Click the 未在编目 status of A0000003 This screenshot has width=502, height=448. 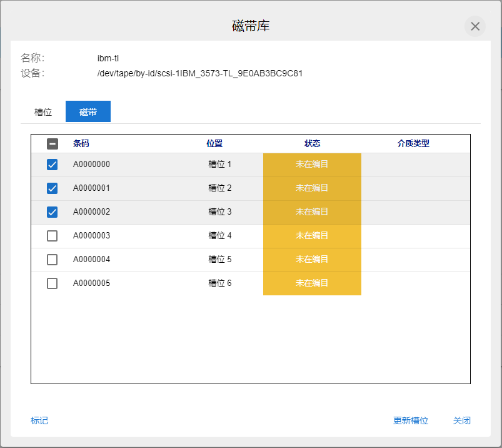point(312,236)
